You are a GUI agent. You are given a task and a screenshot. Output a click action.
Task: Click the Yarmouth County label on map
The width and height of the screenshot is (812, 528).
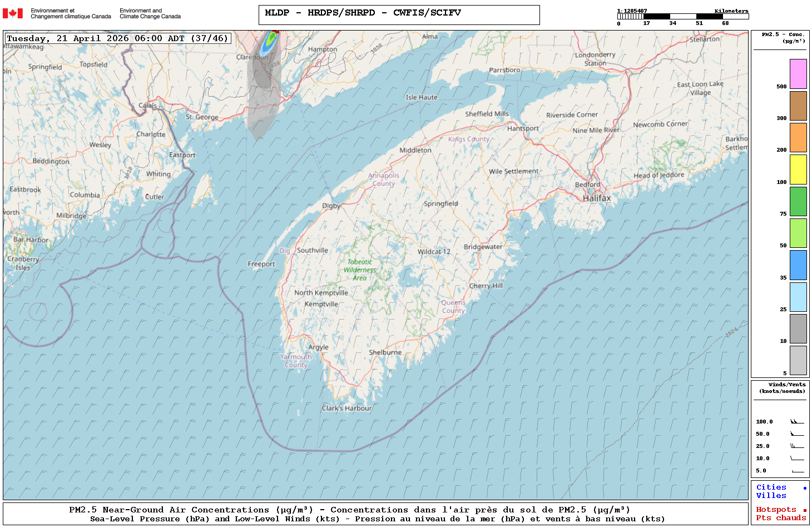[295, 361]
